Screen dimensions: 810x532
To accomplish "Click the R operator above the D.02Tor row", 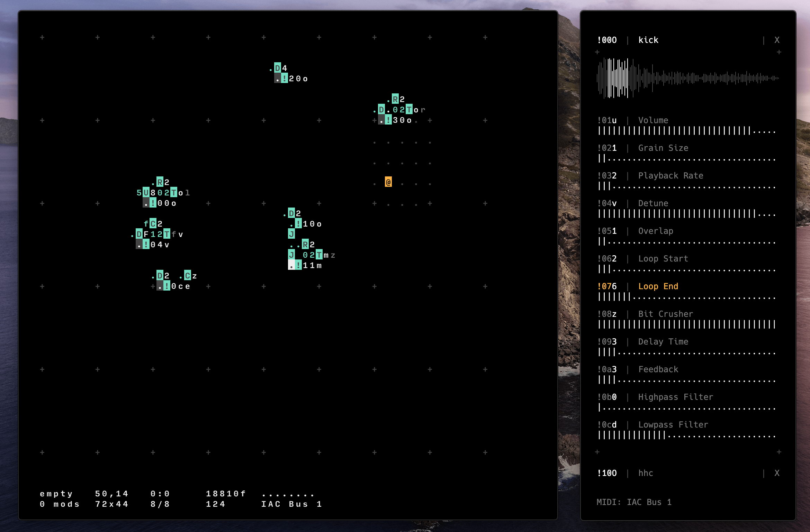I will [395, 99].
